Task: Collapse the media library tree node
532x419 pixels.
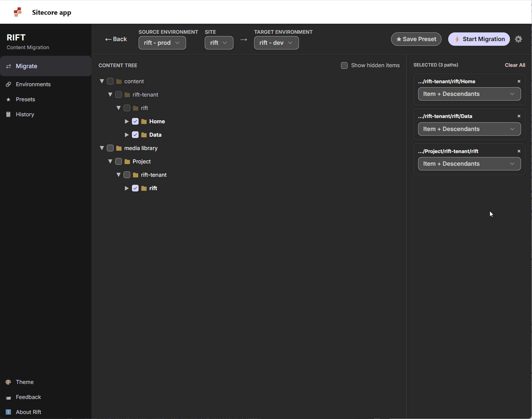Action: pos(102,148)
